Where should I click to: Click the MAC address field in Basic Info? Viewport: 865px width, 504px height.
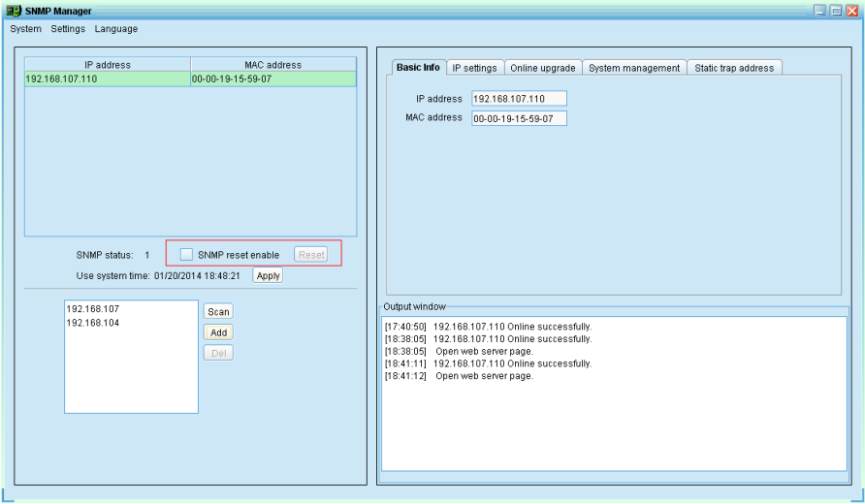pos(519,118)
